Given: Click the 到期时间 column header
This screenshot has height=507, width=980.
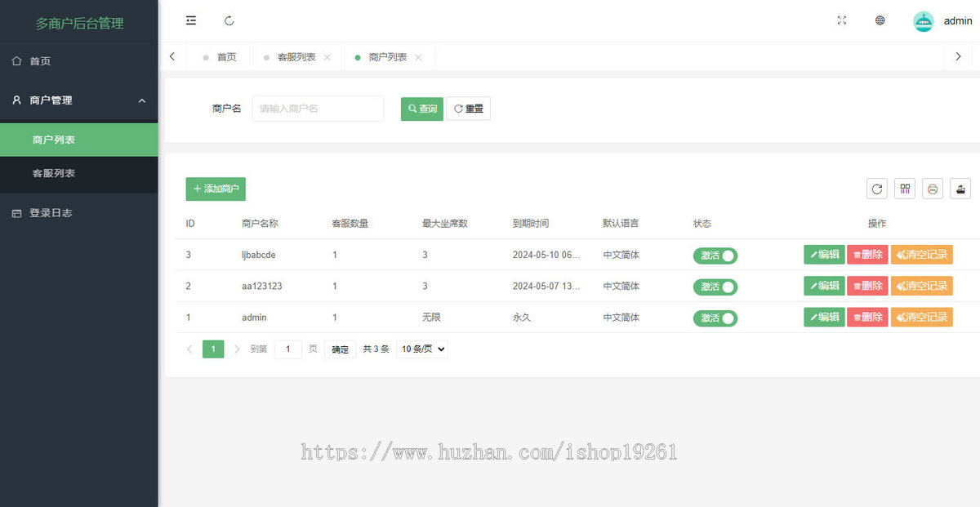Looking at the screenshot, I should pyautogui.click(x=531, y=224).
